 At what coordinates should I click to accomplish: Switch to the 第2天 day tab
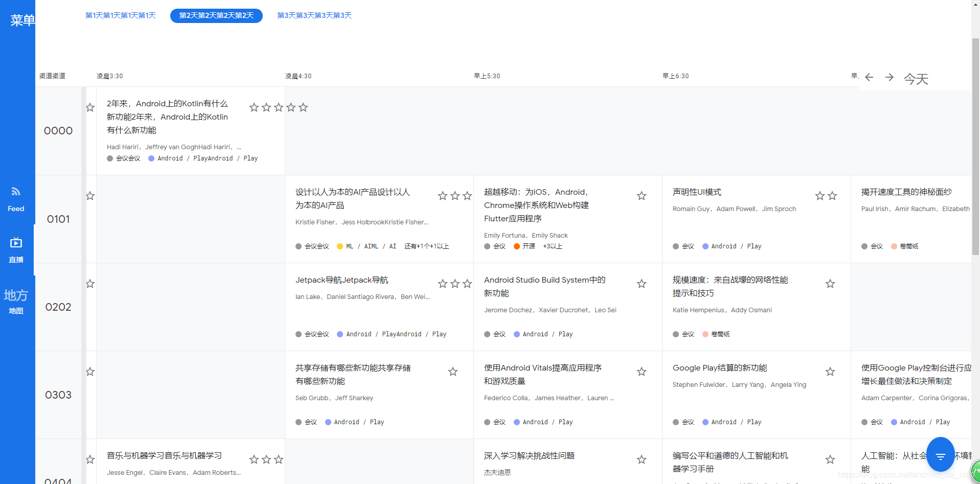click(x=216, y=15)
